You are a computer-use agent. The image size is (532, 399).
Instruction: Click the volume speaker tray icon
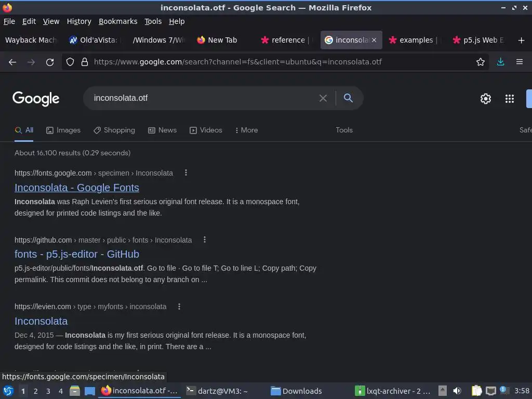coord(457,391)
